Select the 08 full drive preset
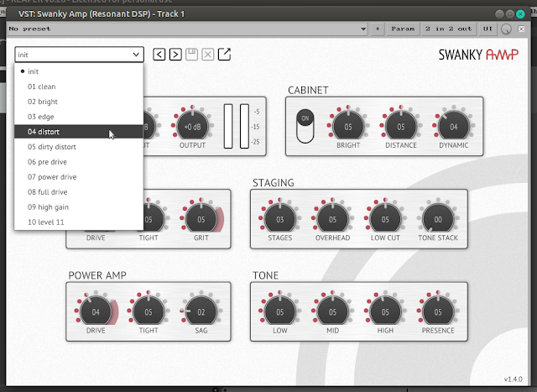 [x=79, y=192]
